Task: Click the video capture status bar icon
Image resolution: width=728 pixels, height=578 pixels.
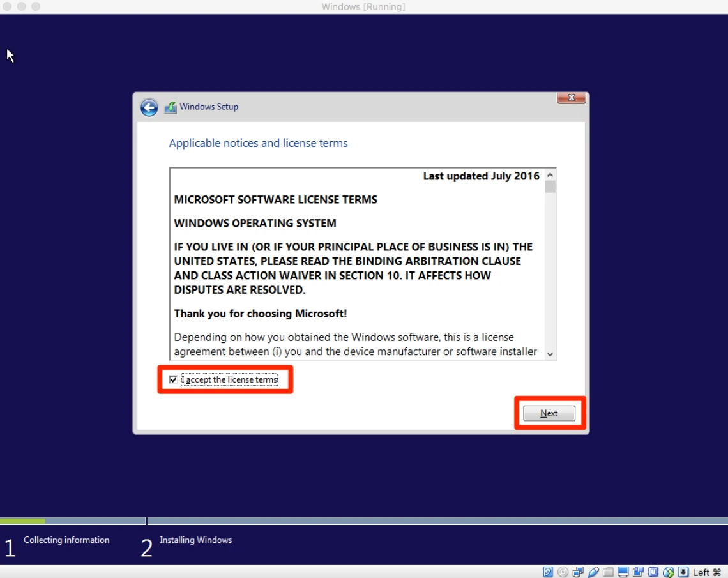Action: (x=638, y=572)
